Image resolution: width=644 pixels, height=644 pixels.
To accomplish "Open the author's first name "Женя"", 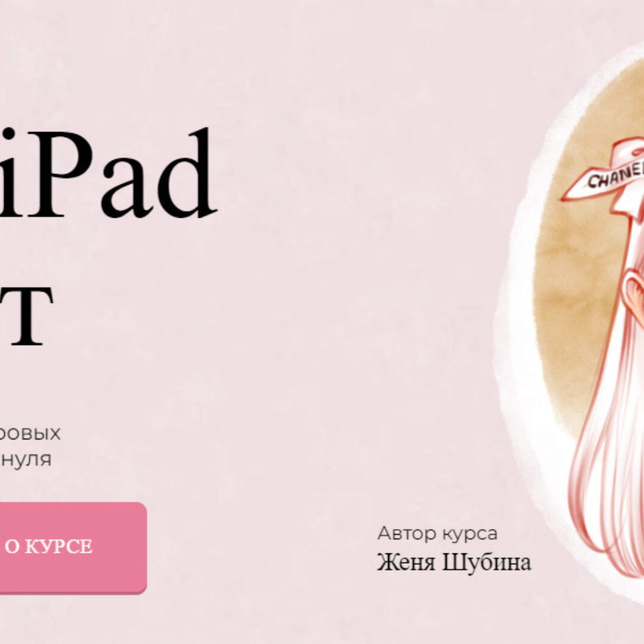I will (x=407, y=562).
